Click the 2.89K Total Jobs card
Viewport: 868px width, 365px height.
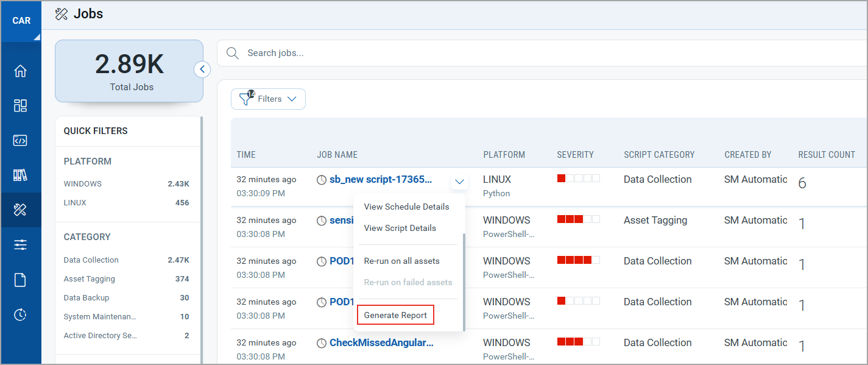(129, 71)
